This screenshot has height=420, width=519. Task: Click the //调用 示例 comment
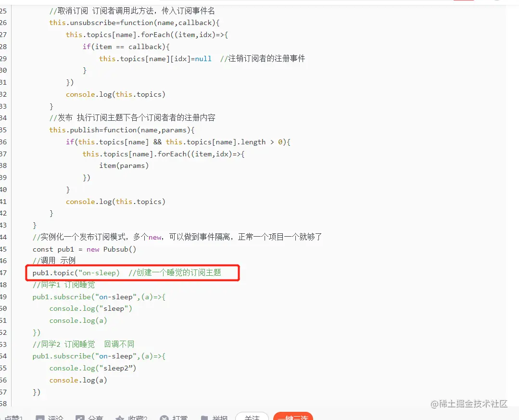54,261
